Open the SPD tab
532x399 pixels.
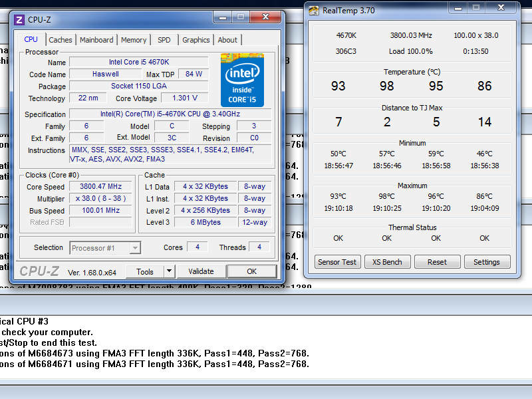164,40
